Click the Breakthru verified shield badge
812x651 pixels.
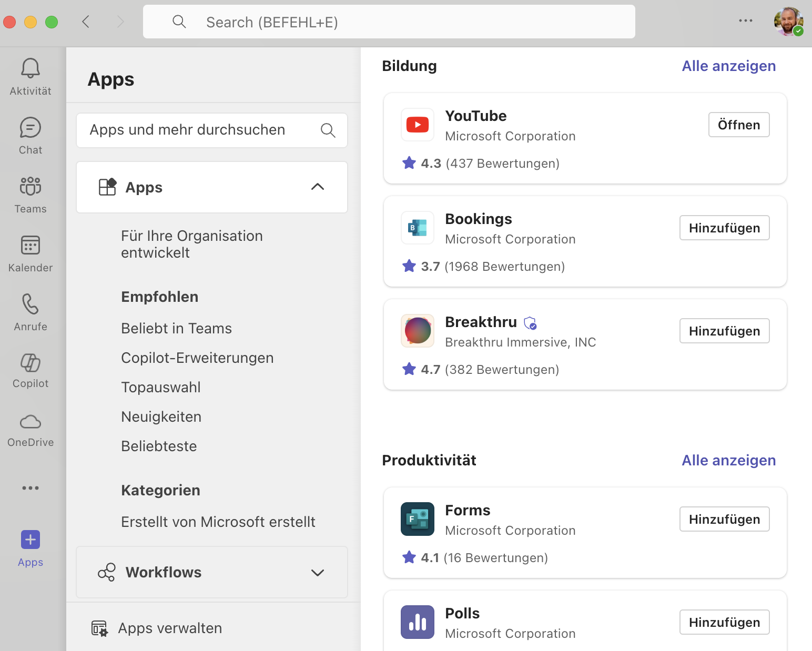pos(531,323)
